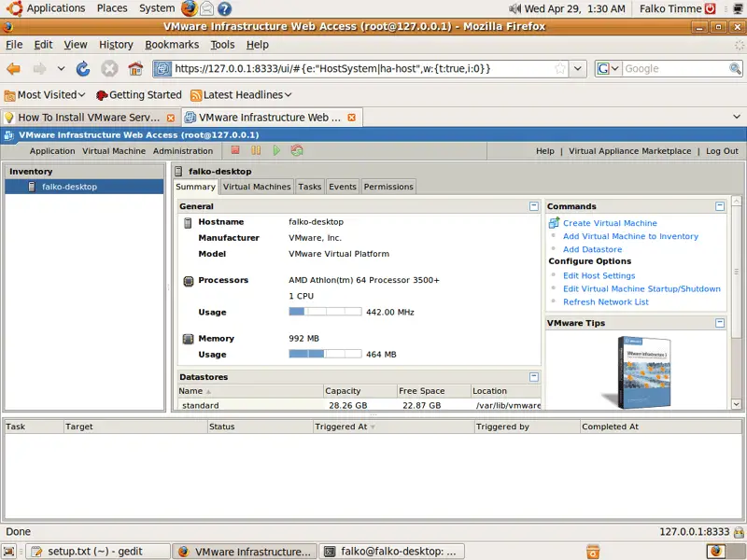Image resolution: width=747 pixels, height=560 pixels.
Task: Open the VMware Application menu
Action: pyautogui.click(x=52, y=151)
